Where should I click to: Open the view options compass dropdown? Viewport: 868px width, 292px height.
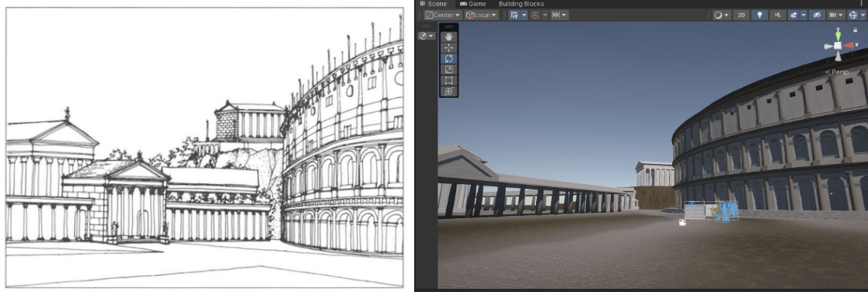[x=427, y=36]
